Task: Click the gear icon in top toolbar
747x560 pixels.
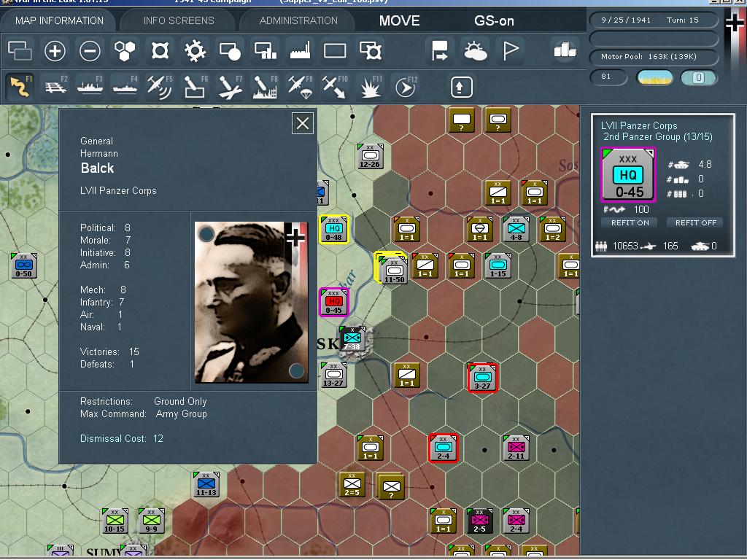Action: point(196,50)
